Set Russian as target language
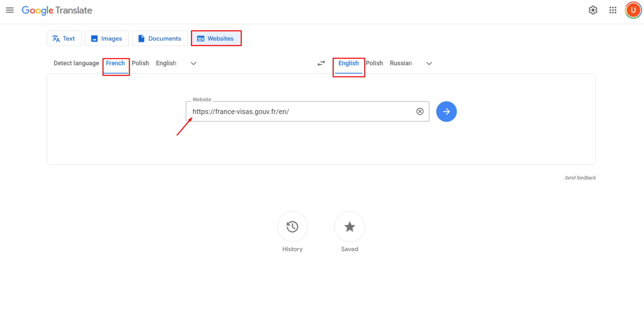This screenshot has height=312, width=644. (401, 63)
